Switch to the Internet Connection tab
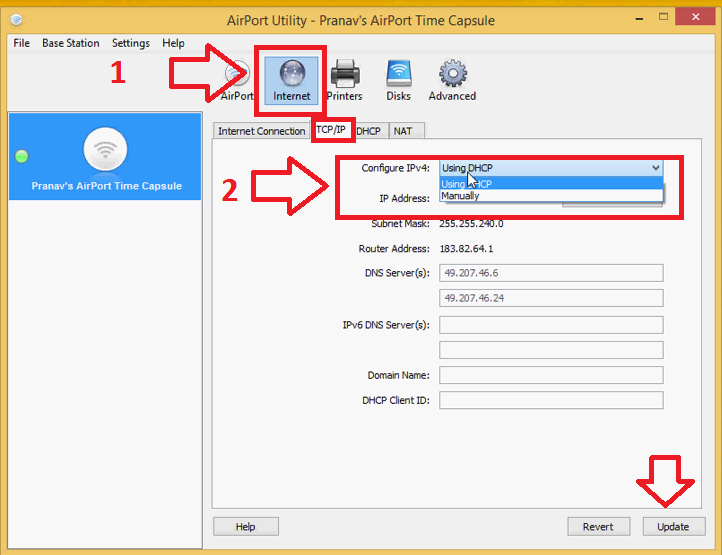 tap(261, 131)
